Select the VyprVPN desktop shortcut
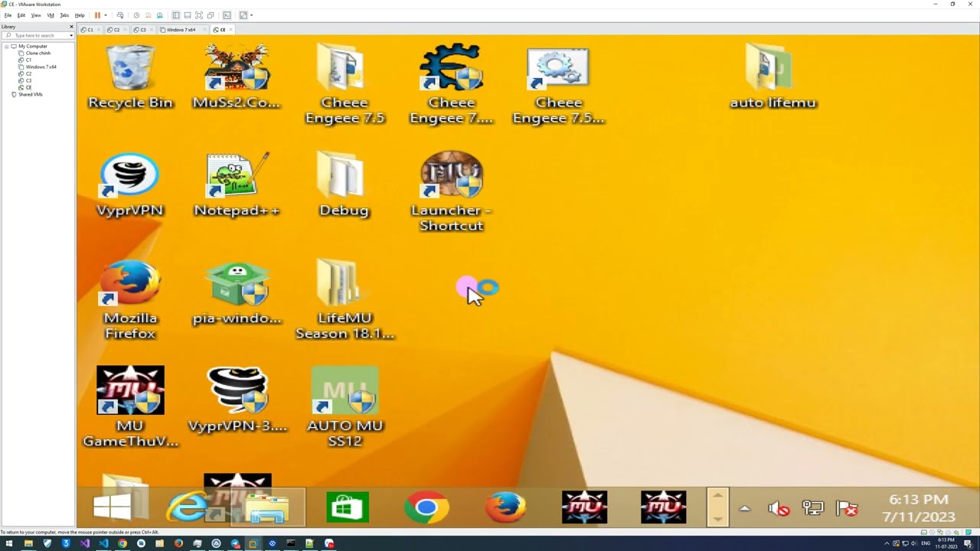The image size is (980, 551). (130, 184)
